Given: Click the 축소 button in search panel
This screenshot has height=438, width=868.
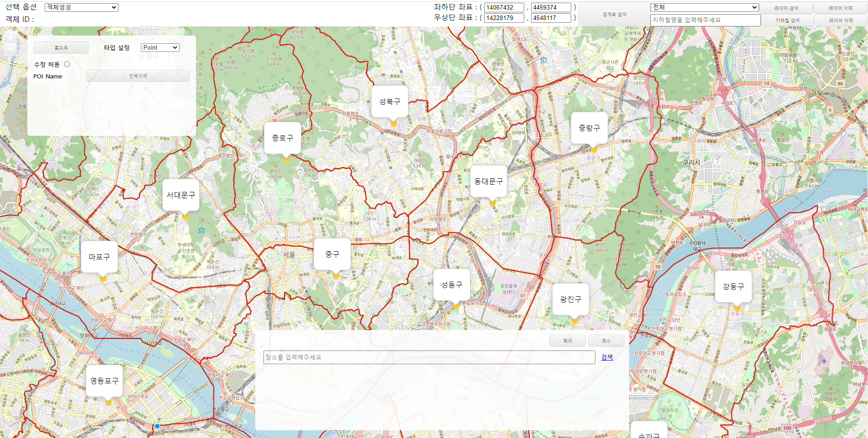Looking at the screenshot, I should point(606,340).
